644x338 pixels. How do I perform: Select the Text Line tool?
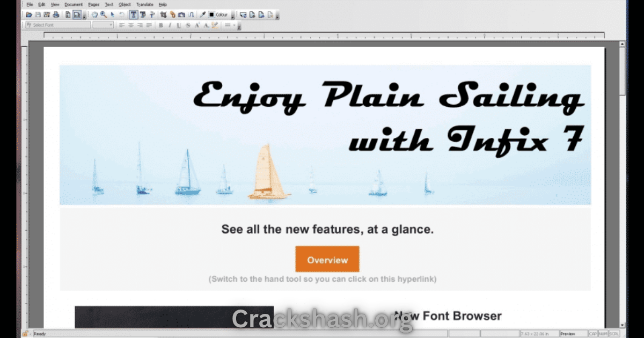pyautogui.click(x=152, y=15)
